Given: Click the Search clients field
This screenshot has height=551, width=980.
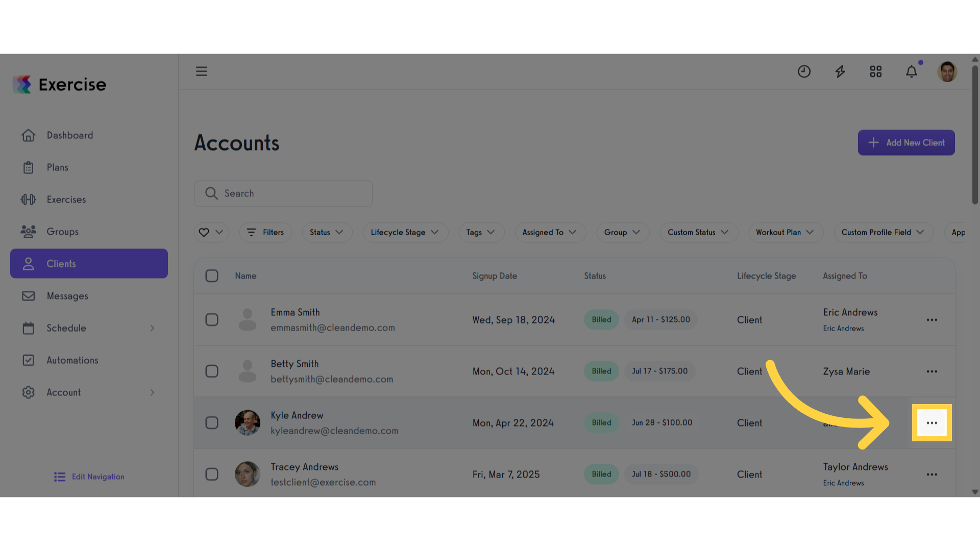Looking at the screenshot, I should tap(283, 193).
